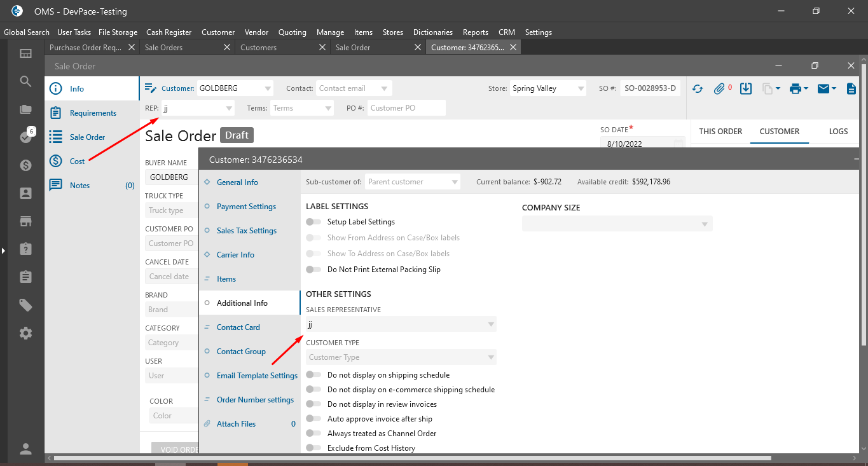
Task: Open Email Template Settings
Action: [x=257, y=376]
